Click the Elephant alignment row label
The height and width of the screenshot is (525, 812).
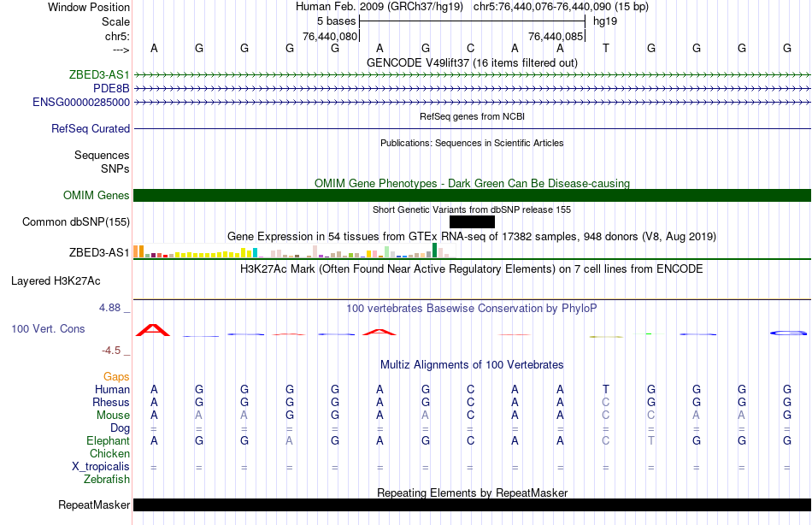click(x=109, y=440)
